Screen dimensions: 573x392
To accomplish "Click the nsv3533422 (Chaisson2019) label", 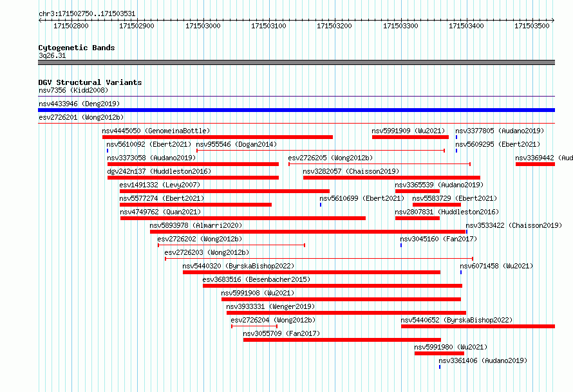I will click(514, 225).
